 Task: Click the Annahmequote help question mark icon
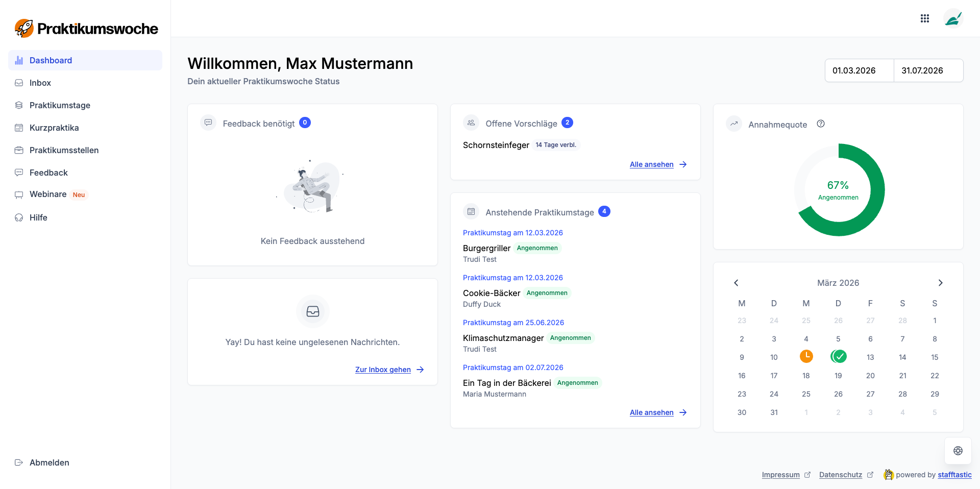820,124
